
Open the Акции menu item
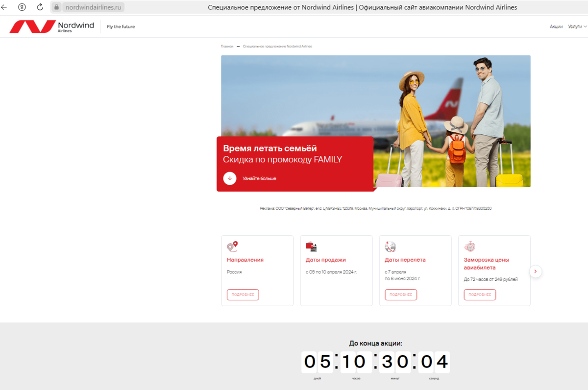click(556, 27)
